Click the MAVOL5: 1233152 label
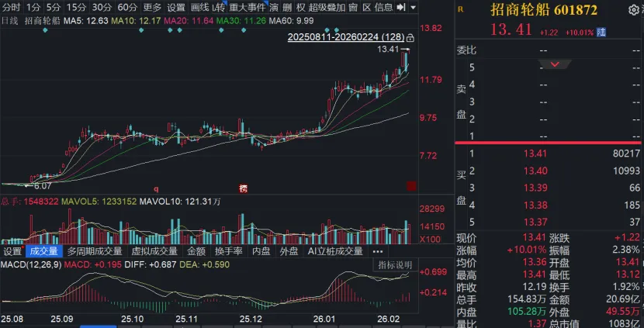Screen dimensions: 644x328 99,202
